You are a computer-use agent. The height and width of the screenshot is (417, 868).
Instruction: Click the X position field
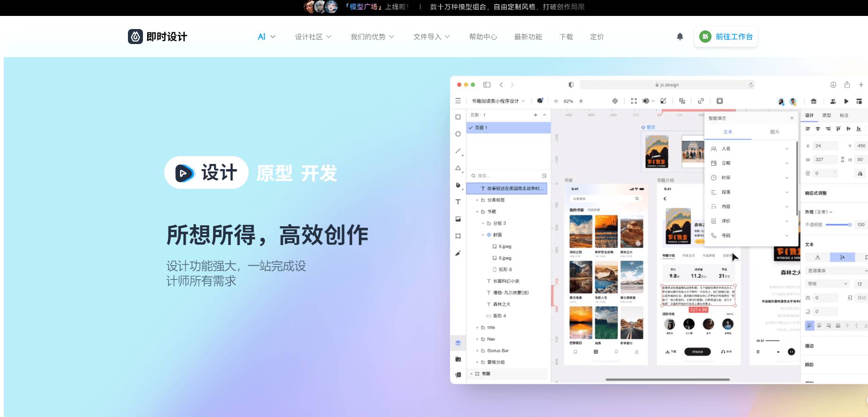click(x=825, y=146)
